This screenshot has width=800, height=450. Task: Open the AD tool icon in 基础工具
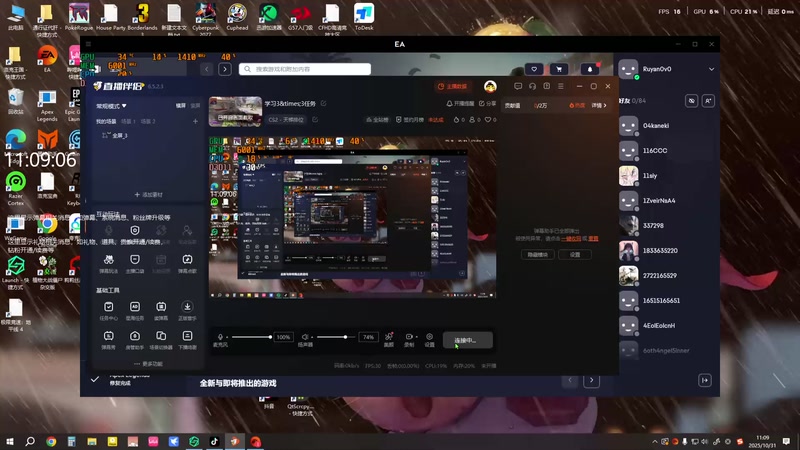pyautogui.click(x=135, y=307)
